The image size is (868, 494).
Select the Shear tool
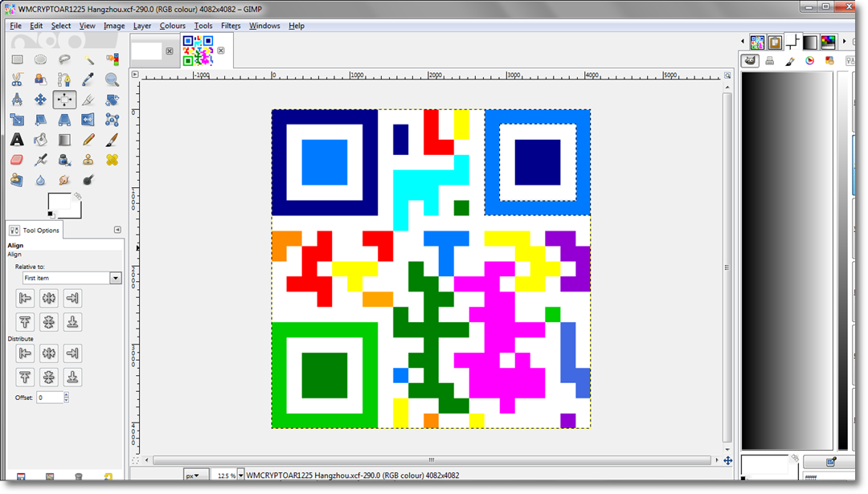(40, 120)
